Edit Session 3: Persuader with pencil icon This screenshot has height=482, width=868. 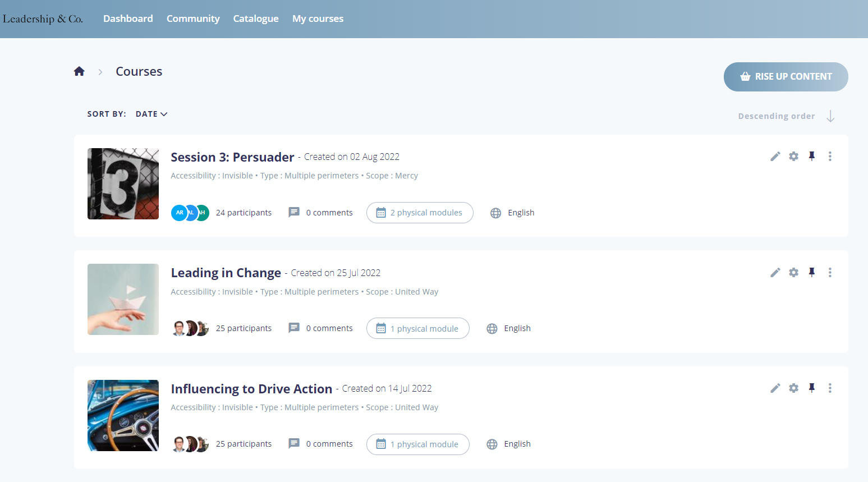[775, 157]
